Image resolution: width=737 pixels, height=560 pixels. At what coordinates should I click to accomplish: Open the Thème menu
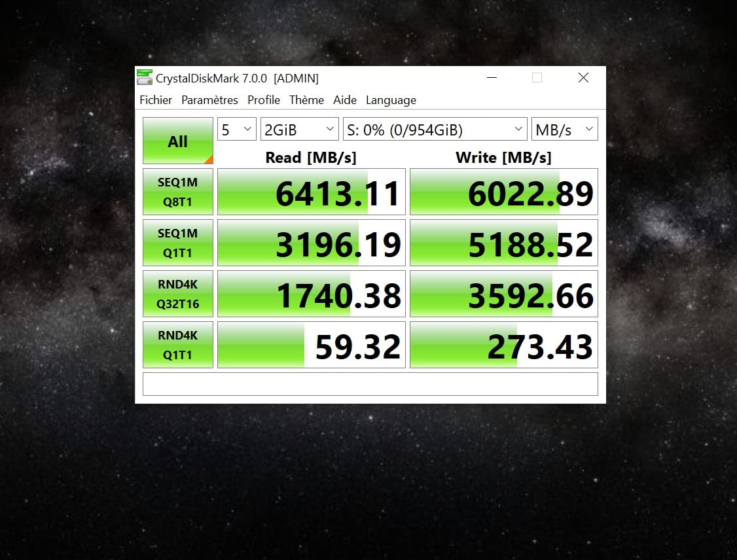(x=306, y=100)
